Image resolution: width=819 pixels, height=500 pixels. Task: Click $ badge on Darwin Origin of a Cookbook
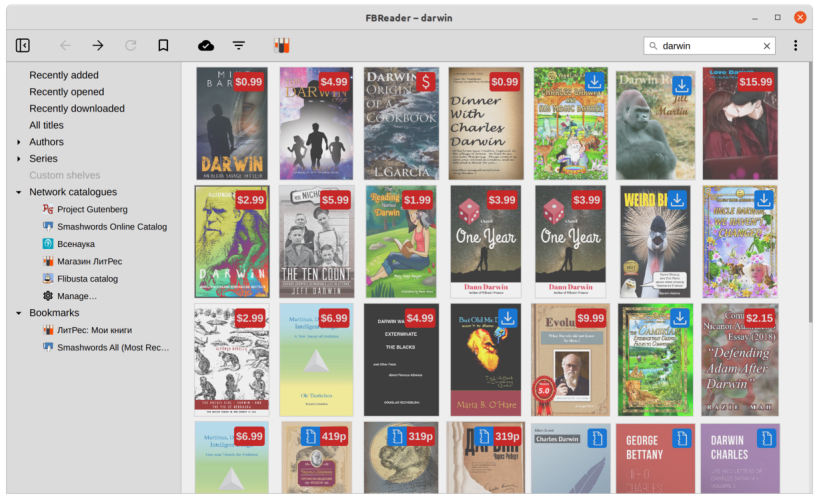coord(426,82)
